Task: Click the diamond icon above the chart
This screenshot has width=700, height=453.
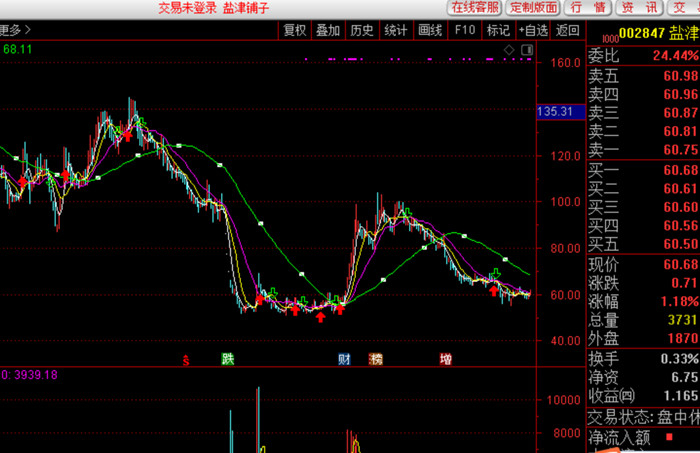Action: click(x=509, y=50)
